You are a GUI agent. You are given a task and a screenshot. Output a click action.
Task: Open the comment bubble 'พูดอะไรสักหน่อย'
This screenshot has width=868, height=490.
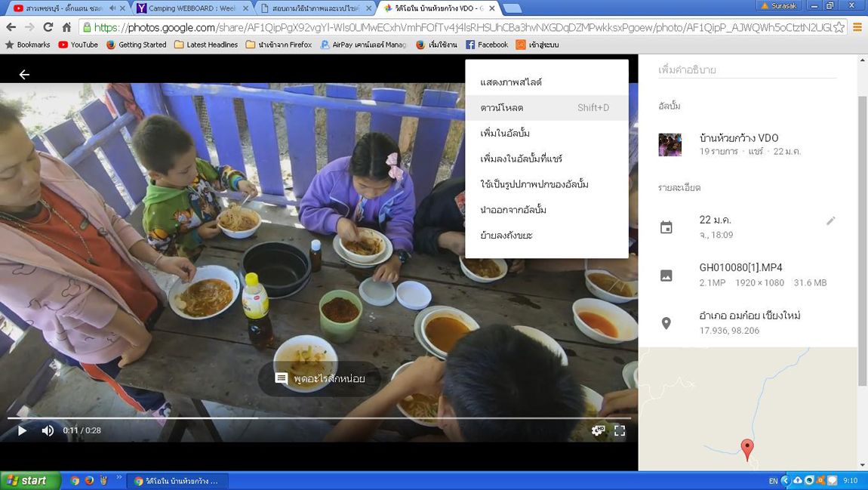point(320,379)
